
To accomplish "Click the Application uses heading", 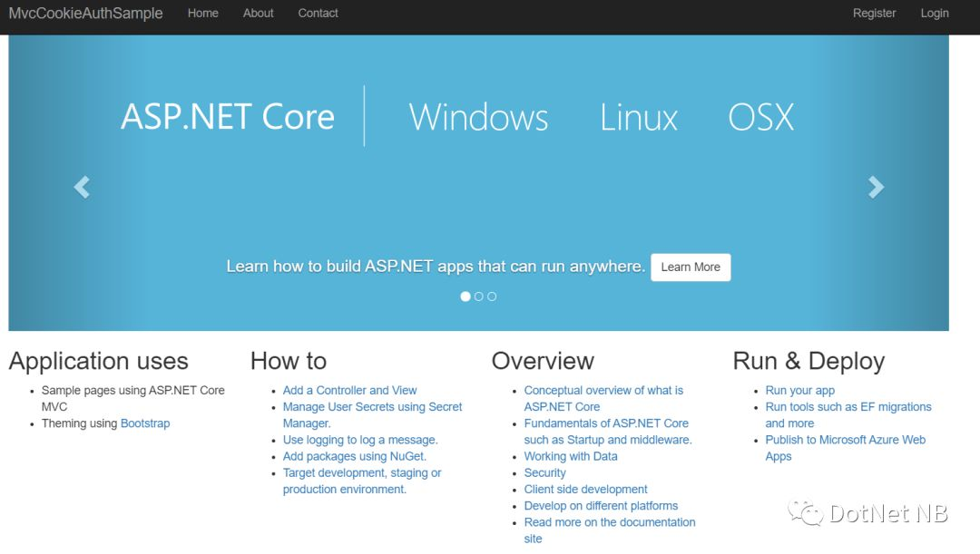I will [x=98, y=361].
